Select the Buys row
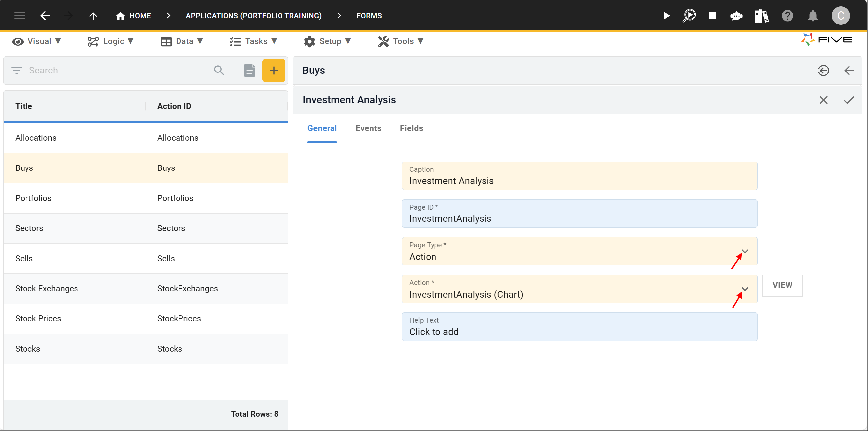The width and height of the screenshot is (868, 431). tap(146, 168)
